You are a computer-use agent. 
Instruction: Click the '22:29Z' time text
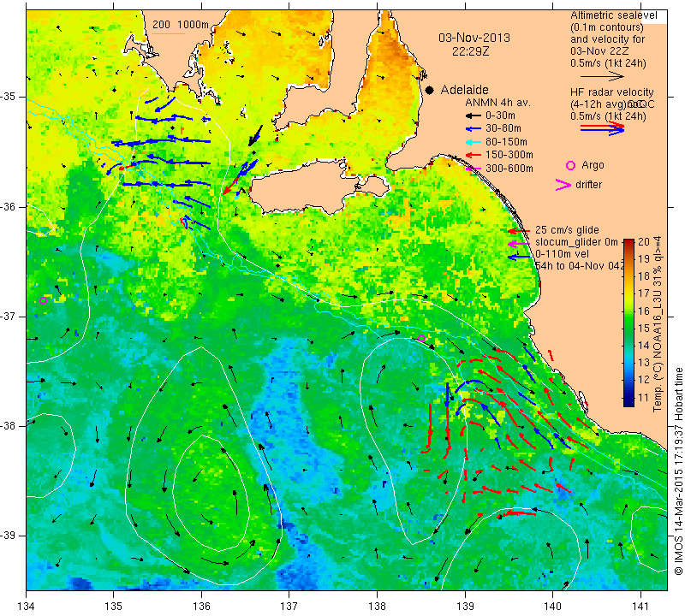pos(470,51)
